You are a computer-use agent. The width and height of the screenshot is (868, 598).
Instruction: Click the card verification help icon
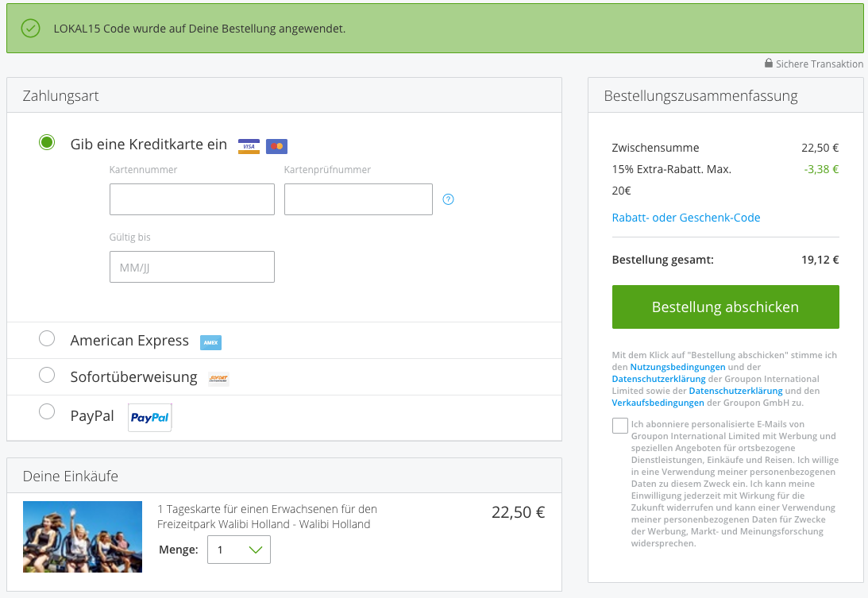(x=448, y=199)
